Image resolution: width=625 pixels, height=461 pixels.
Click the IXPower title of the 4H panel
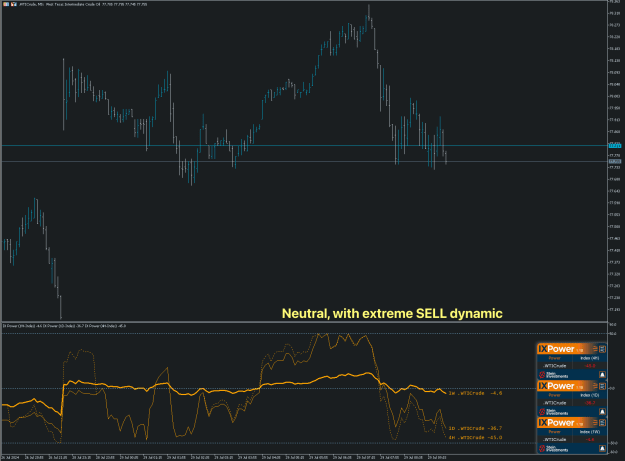(x=556, y=349)
